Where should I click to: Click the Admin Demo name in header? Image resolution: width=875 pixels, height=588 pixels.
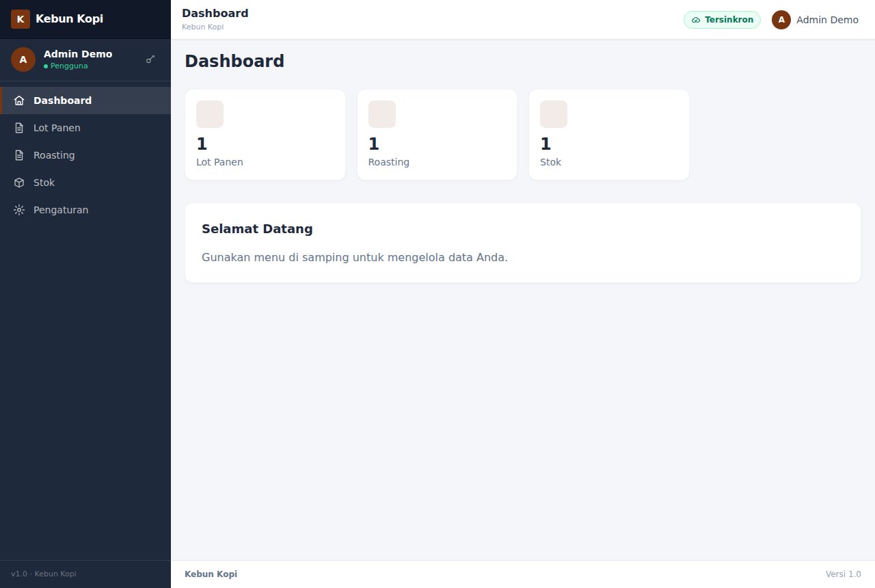(x=827, y=20)
